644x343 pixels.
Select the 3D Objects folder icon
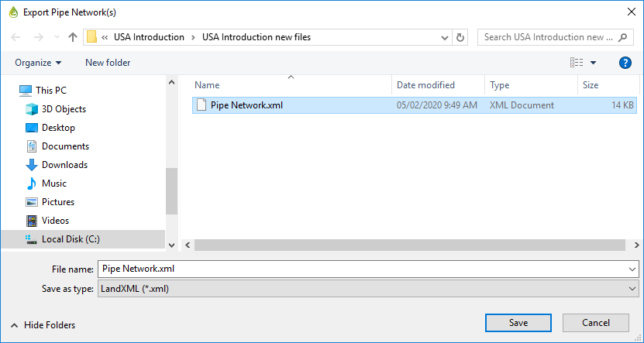pyautogui.click(x=32, y=109)
